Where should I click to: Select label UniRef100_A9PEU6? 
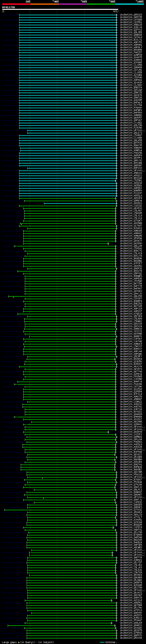click(x=131, y=278)
